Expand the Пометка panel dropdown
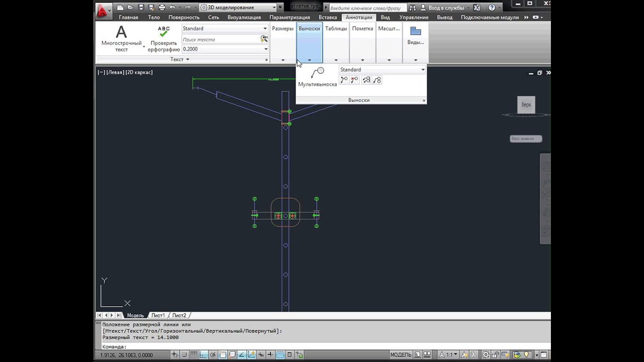 point(363,60)
